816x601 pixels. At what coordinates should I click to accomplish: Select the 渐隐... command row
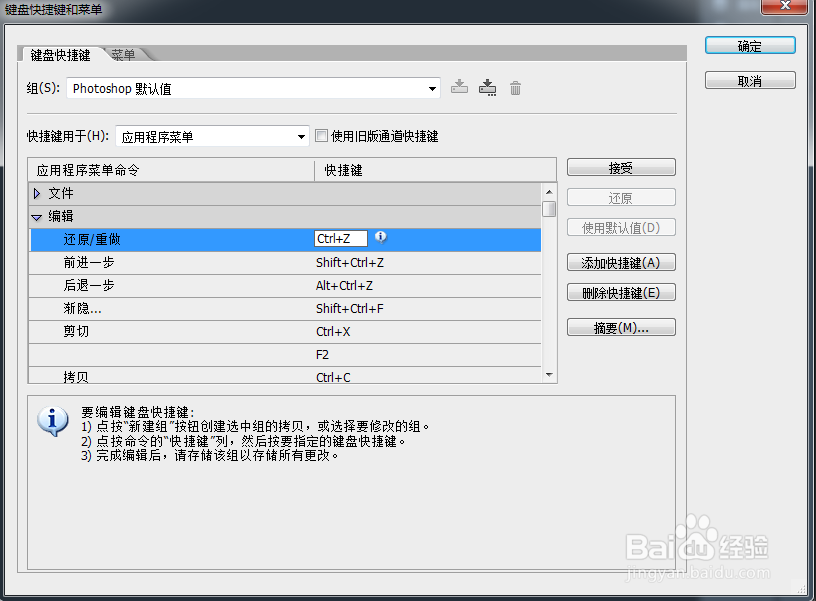click(x=285, y=309)
